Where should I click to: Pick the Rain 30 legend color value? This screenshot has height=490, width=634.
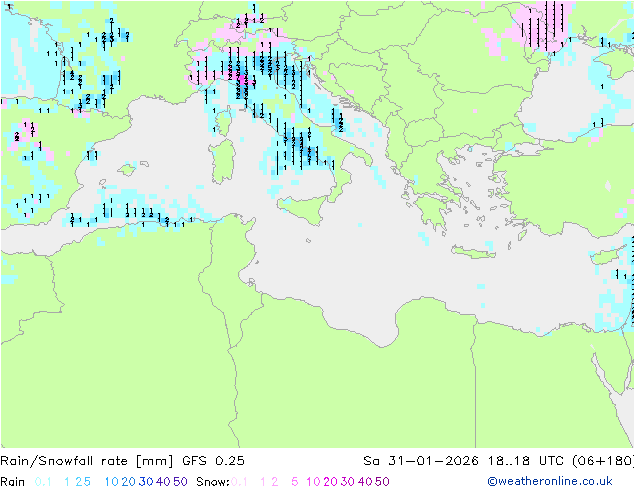tap(146, 482)
